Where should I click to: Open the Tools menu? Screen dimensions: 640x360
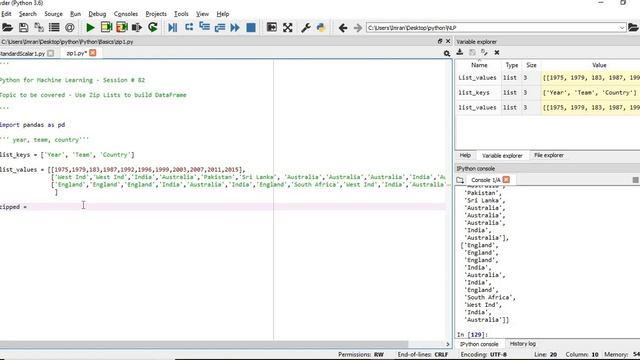[x=181, y=14]
